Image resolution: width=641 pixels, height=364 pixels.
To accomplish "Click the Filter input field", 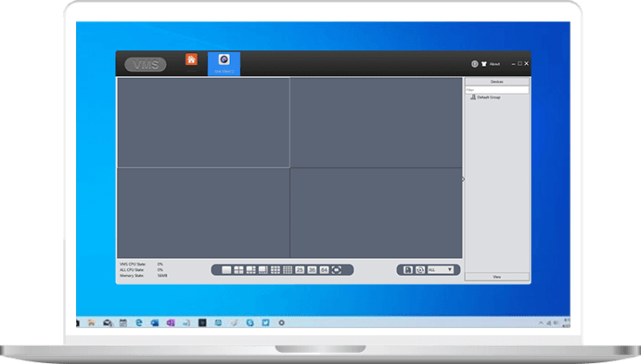I will click(497, 90).
